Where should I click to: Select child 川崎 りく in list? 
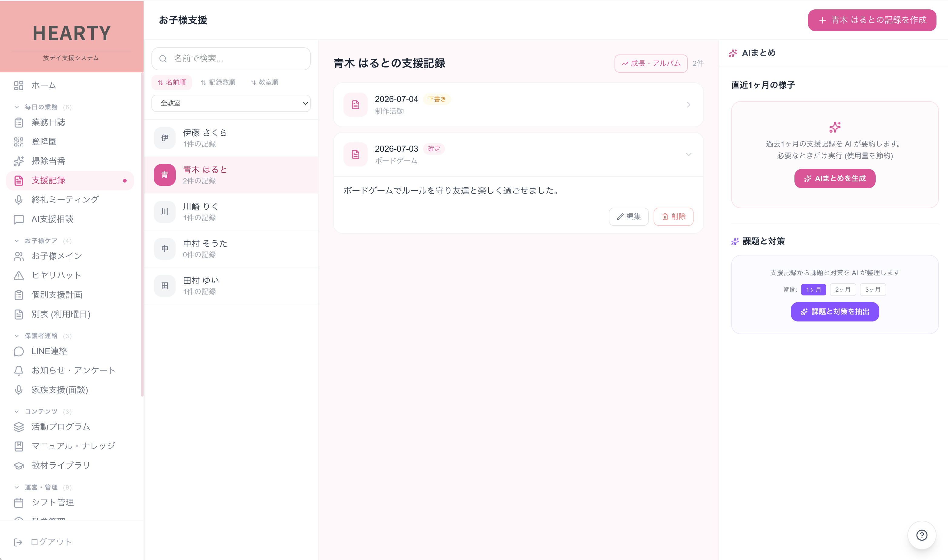click(231, 212)
